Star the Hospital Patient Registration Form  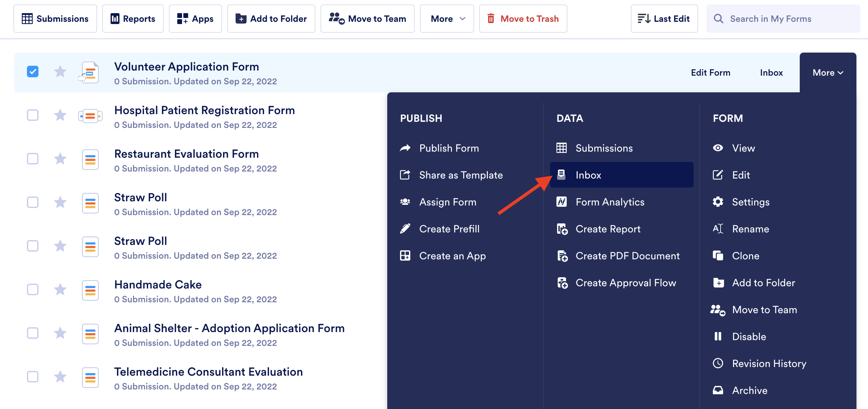60,115
